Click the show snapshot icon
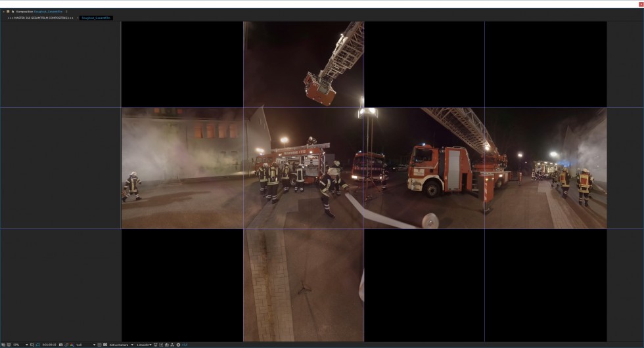Screen dimensions: 644x348 tap(66, 345)
